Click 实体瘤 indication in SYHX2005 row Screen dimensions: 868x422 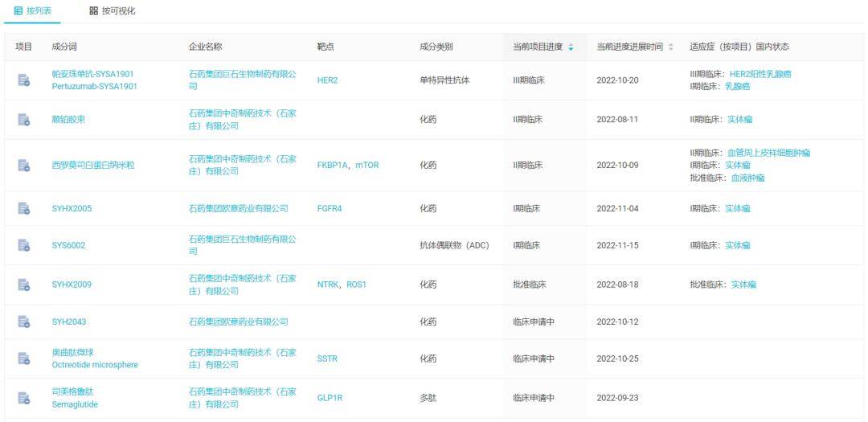pyautogui.click(x=738, y=209)
